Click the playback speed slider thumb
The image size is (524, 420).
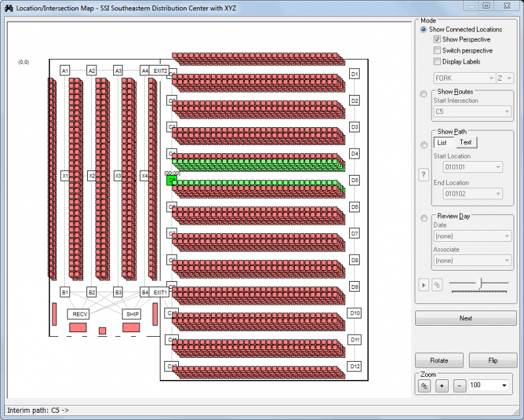480,283
